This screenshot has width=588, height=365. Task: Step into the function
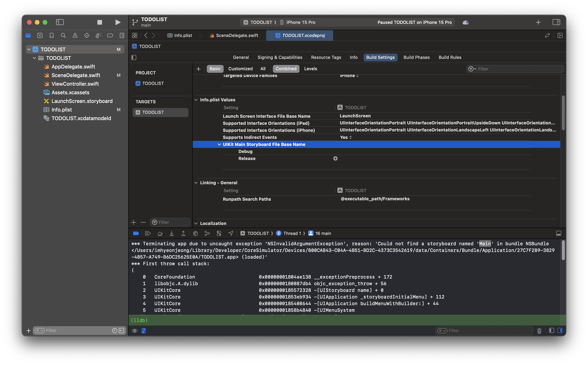[171, 233]
